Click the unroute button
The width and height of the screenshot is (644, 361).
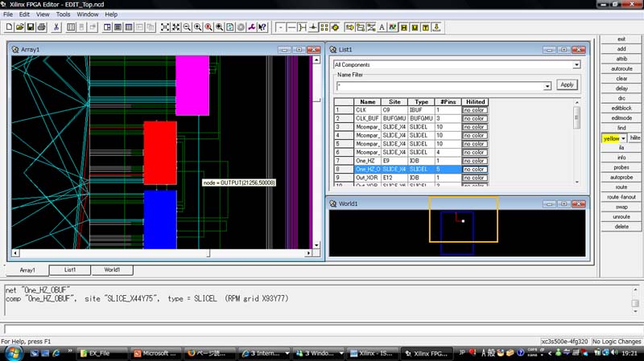(621, 216)
